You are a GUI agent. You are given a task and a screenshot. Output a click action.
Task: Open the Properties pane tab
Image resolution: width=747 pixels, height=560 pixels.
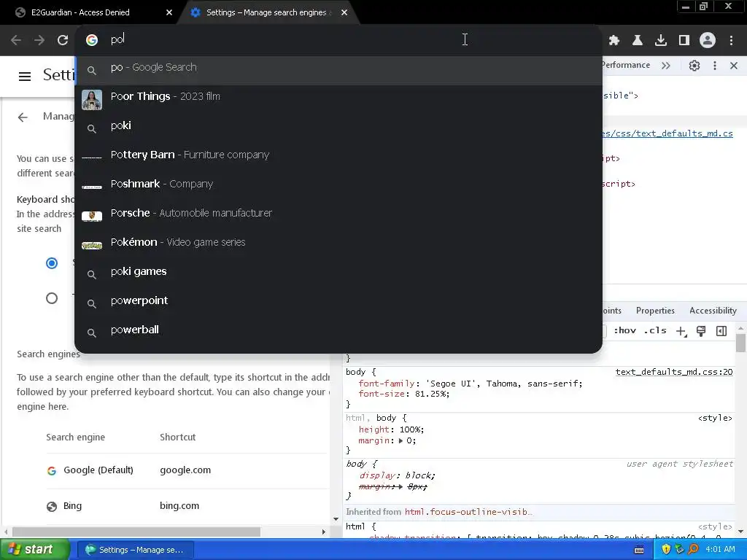[655, 311]
